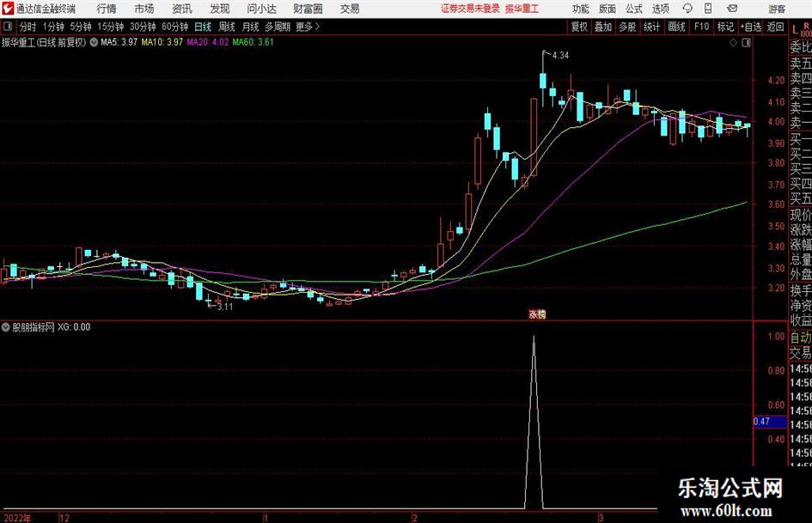Screen dimensions: 812x523
Task: Open the 问小达 menu
Action: tap(261, 9)
